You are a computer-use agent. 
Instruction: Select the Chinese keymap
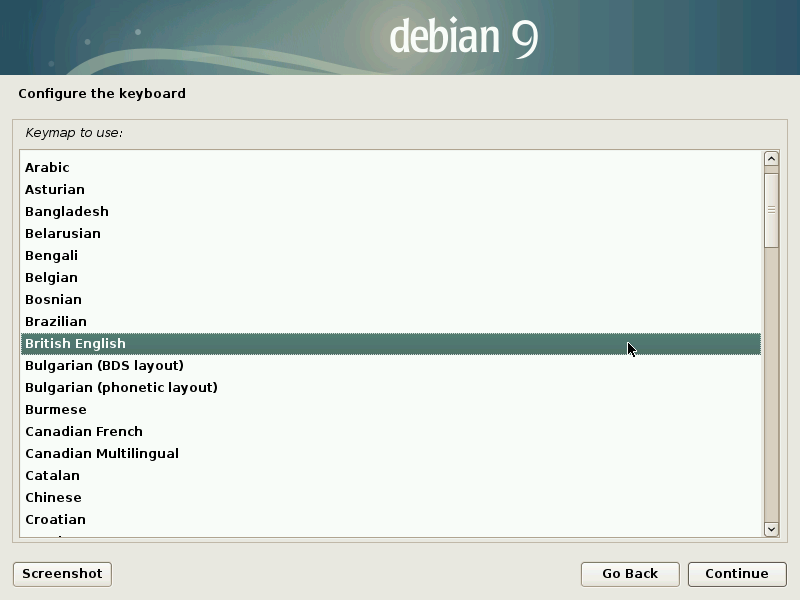(x=391, y=497)
